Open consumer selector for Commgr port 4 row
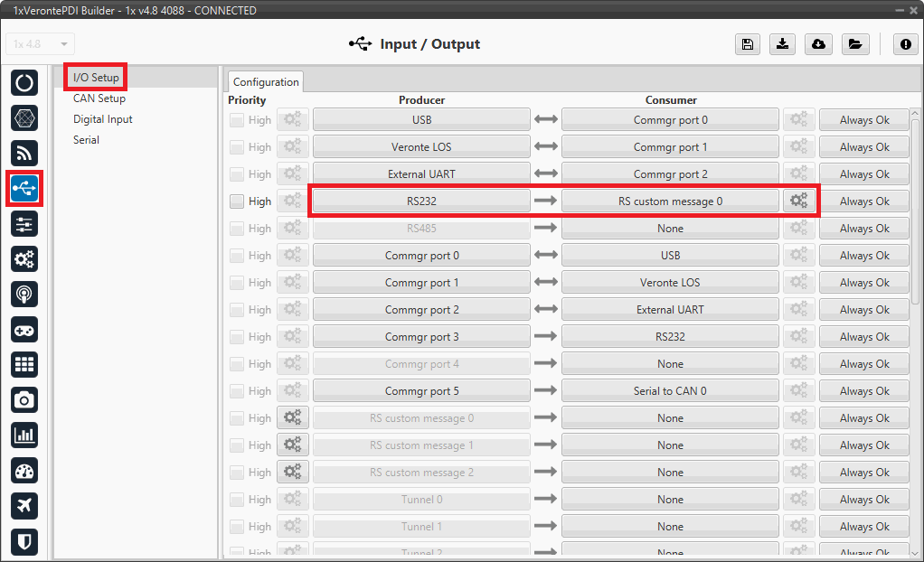The width and height of the screenshot is (924, 562). [x=670, y=363]
